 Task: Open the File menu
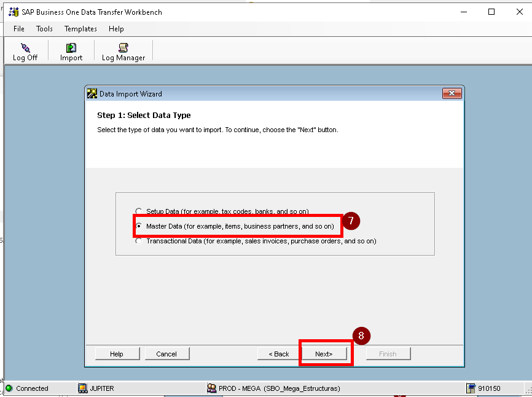click(18, 29)
